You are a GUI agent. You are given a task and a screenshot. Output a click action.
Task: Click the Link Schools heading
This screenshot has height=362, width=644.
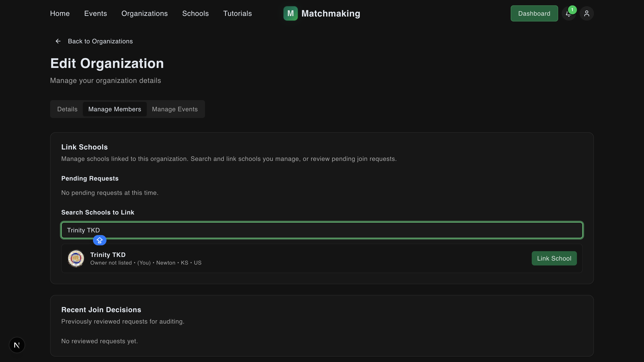click(x=85, y=147)
